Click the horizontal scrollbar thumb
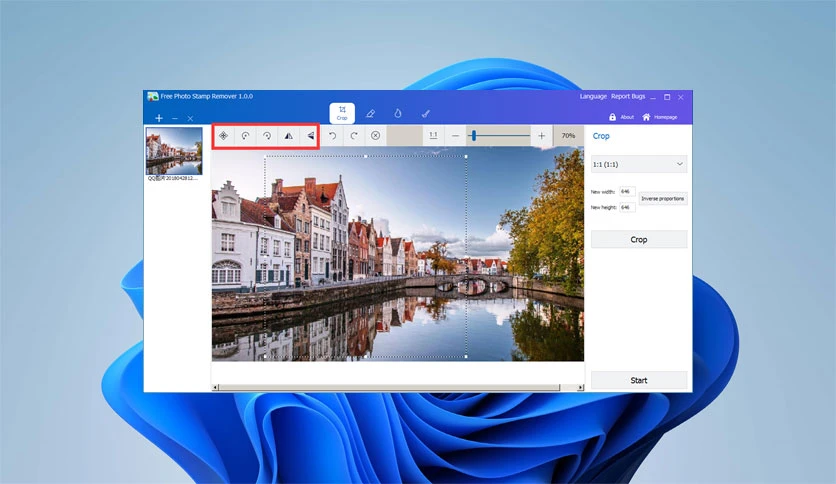This screenshot has height=484, width=836. (x=389, y=388)
